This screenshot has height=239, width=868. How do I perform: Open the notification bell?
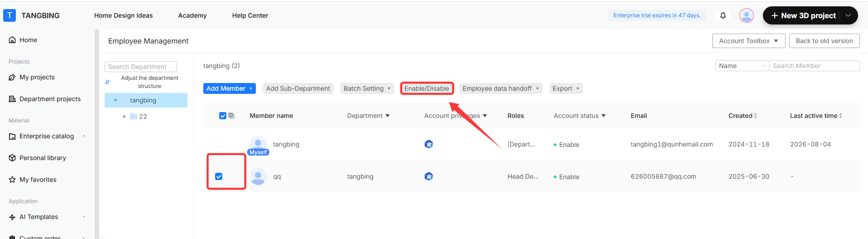pos(723,15)
